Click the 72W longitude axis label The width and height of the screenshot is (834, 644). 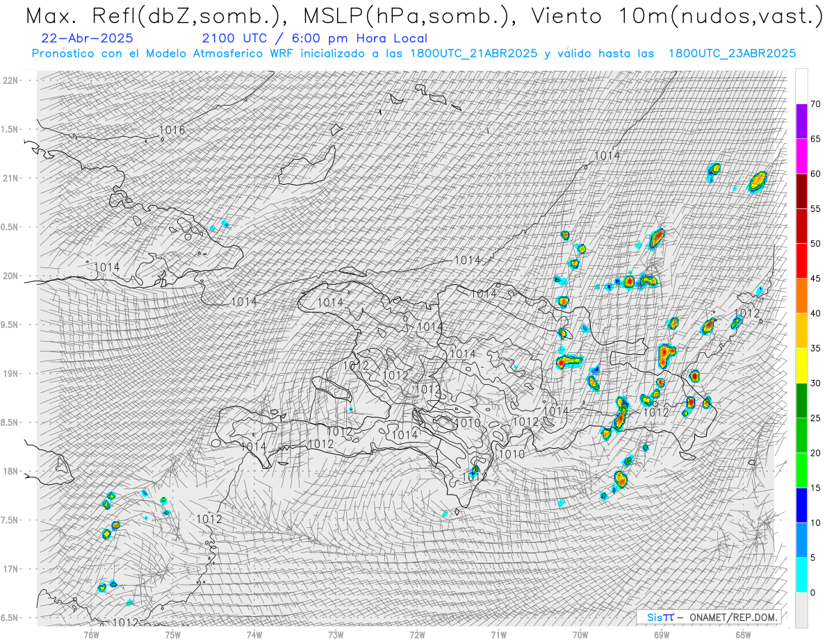point(417,634)
